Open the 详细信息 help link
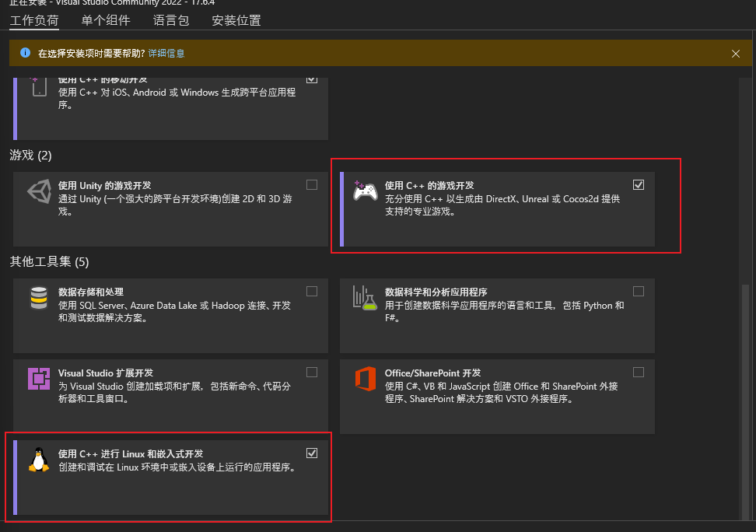Screen dimensions: 756x532 (166, 53)
